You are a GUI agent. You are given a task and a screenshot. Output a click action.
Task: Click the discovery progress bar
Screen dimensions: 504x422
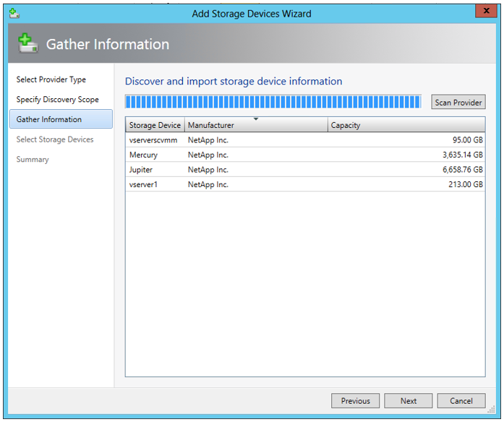point(273,102)
